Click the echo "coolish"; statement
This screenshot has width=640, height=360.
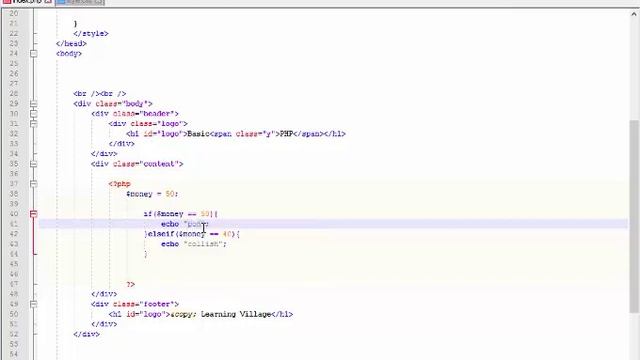(x=193, y=244)
